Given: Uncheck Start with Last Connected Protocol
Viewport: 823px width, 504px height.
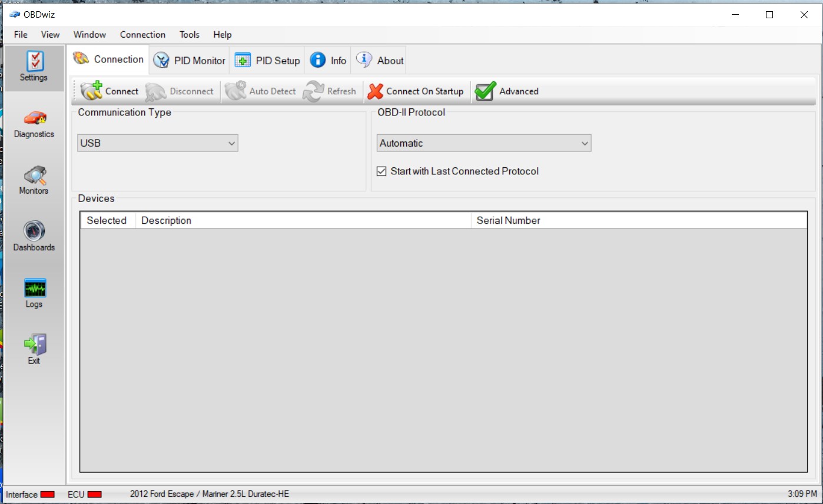Looking at the screenshot, I should click(x=381, y=171).
